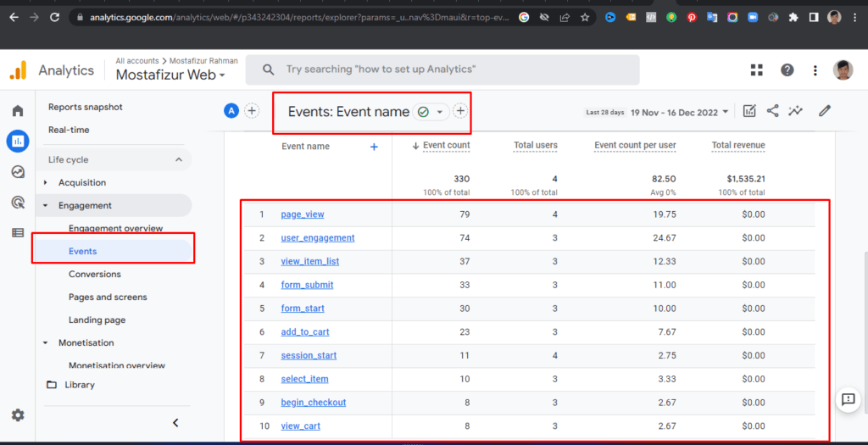Click the browser address bar URL
This screenshot has width=868, height=445.
pyautogui.click(x=299, y=17)
